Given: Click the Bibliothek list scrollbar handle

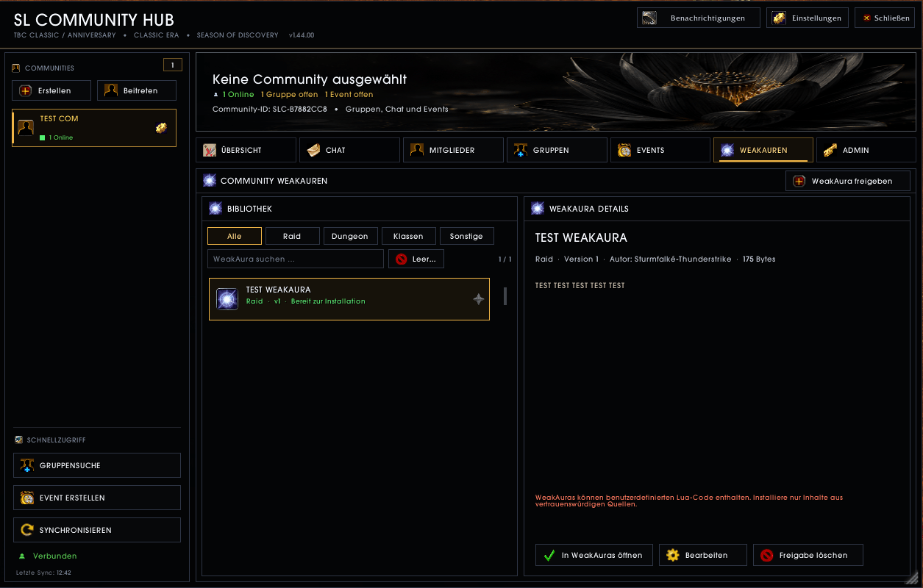Looking at the screenshot, I should (505, 296).
